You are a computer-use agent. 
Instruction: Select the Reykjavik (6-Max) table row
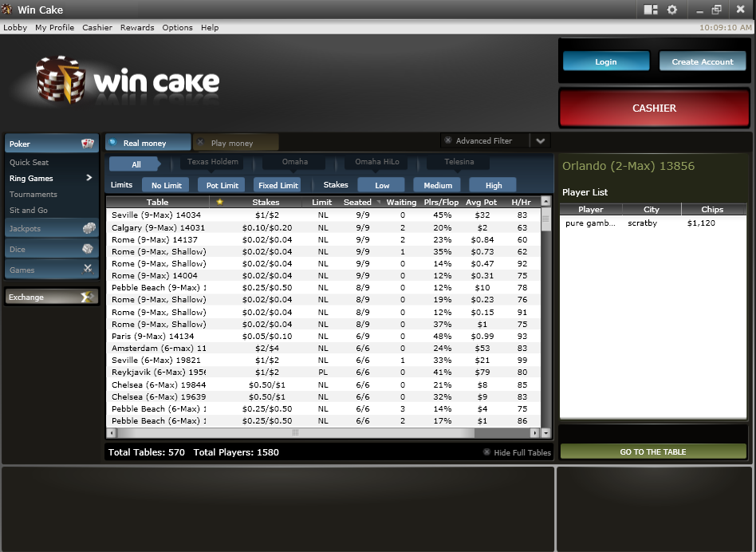click(323, 373)
